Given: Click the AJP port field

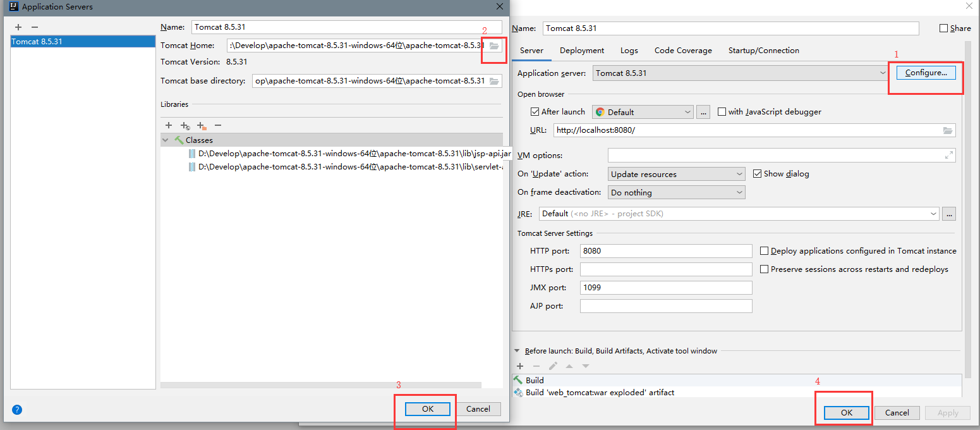Looking at the screenshot, I should coord(666,306).
